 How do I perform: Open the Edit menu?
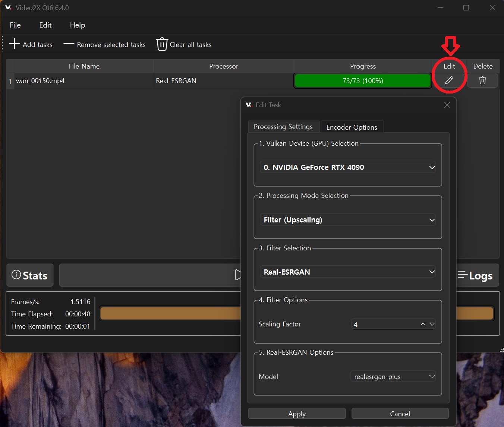click(x=45, y=25)
